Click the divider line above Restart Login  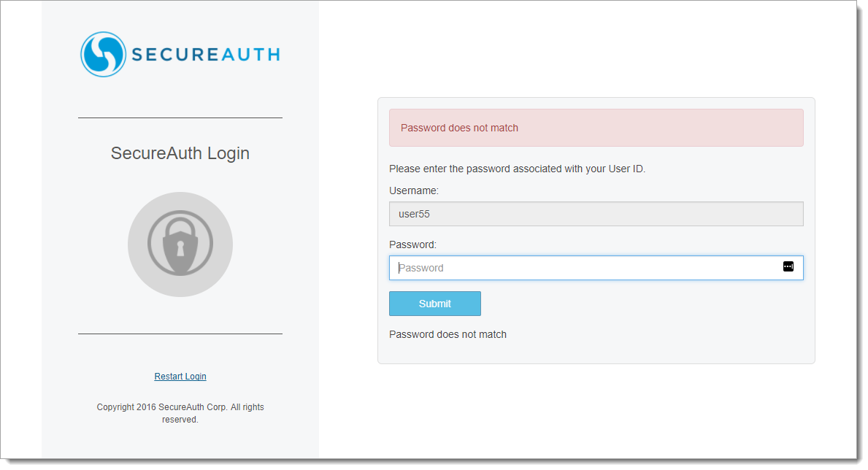pyautogui.click(x=180, y=334)
